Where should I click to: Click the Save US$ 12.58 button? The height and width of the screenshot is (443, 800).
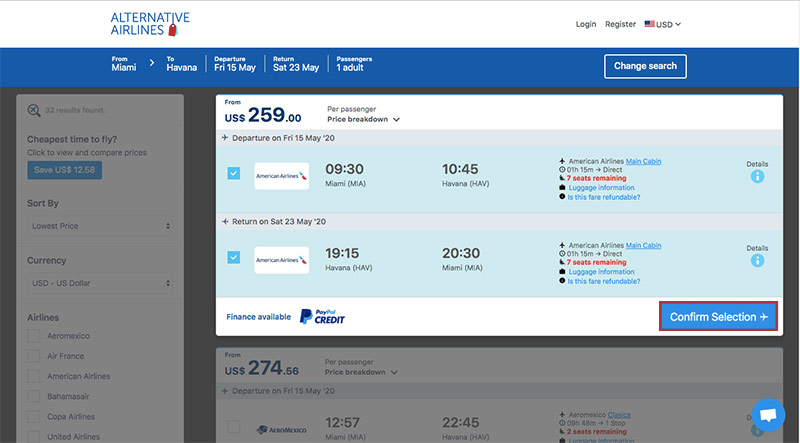[65, 170]
